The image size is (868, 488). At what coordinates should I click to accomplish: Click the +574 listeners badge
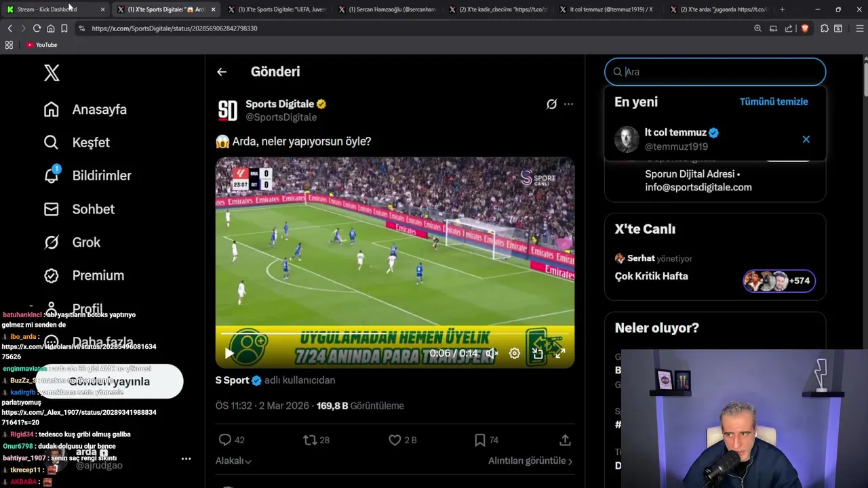(x=779, y=281)
